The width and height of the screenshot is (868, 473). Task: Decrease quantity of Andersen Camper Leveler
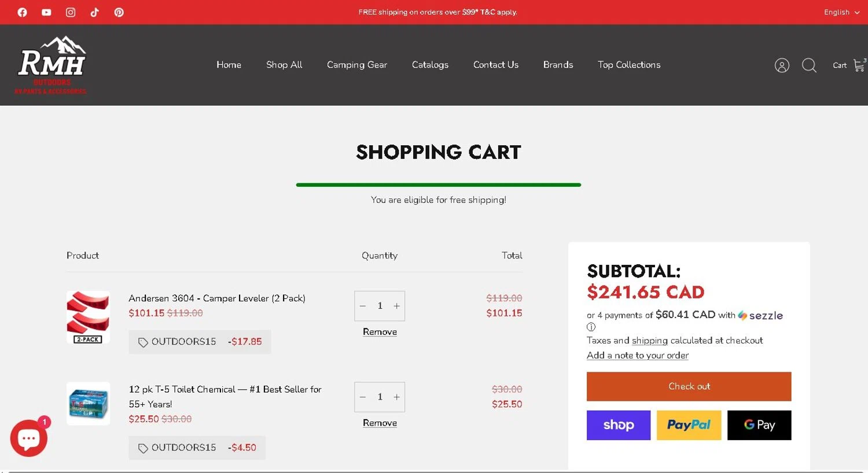coord(363,306)
